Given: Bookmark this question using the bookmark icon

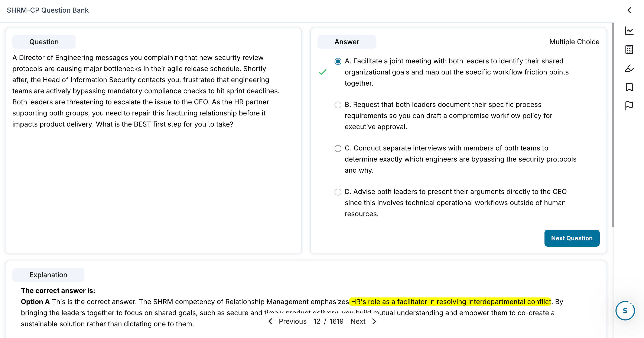Looking at the screenshot, I should pos(630,87).
